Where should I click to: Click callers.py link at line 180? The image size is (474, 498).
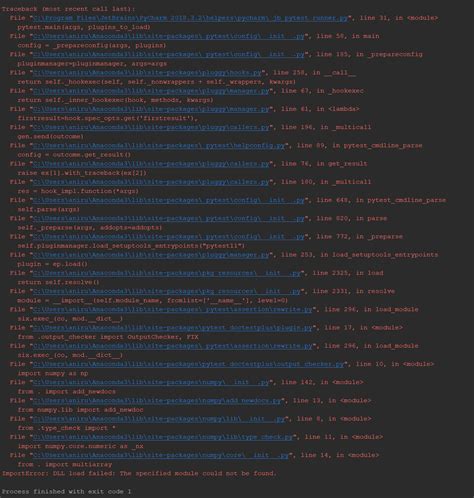point(151,182)
